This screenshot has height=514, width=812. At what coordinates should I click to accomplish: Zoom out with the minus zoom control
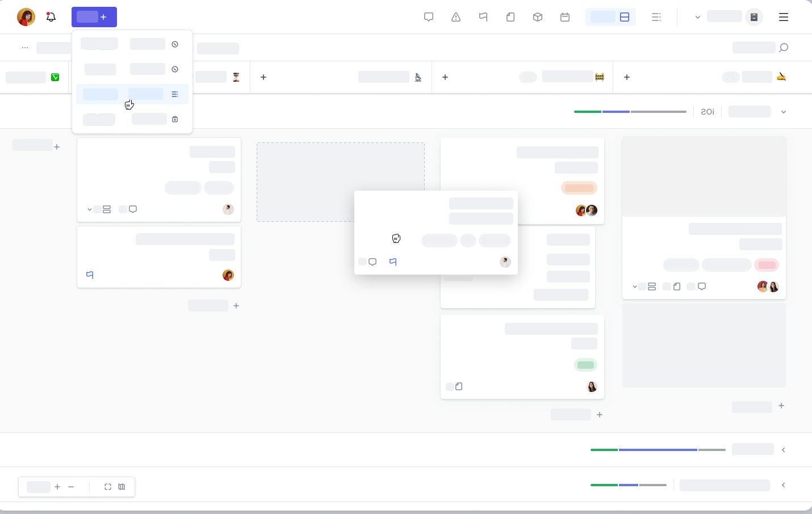click(71, 487)
